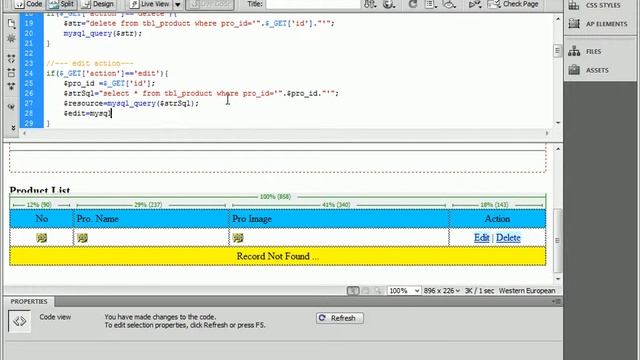Click the Edit link in the product table
This screenshot has height=360, width=640.
(482, 238)
